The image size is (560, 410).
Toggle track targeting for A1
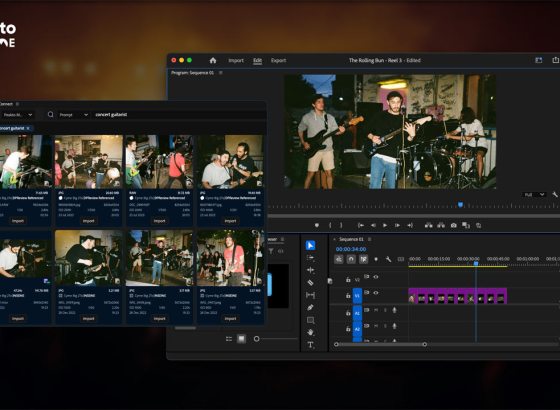coord(357,313)
